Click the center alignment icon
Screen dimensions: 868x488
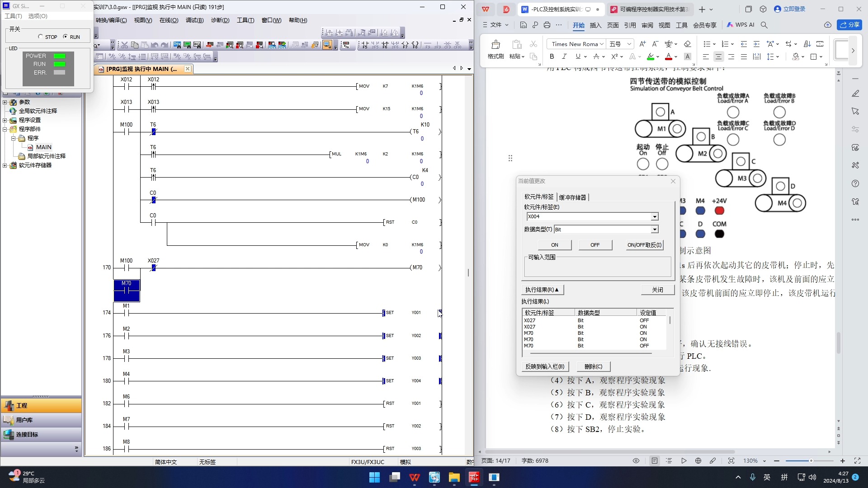[x=718, y=56]
